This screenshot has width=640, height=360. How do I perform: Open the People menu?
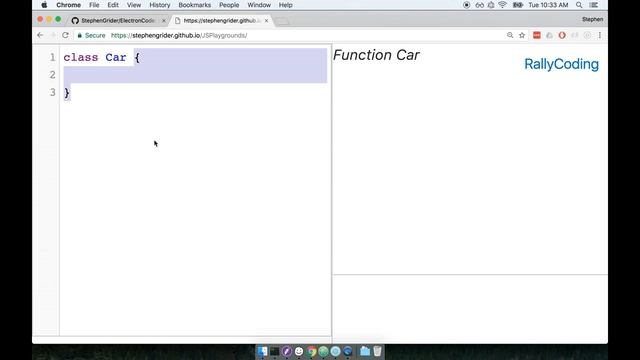pos(229,5)
